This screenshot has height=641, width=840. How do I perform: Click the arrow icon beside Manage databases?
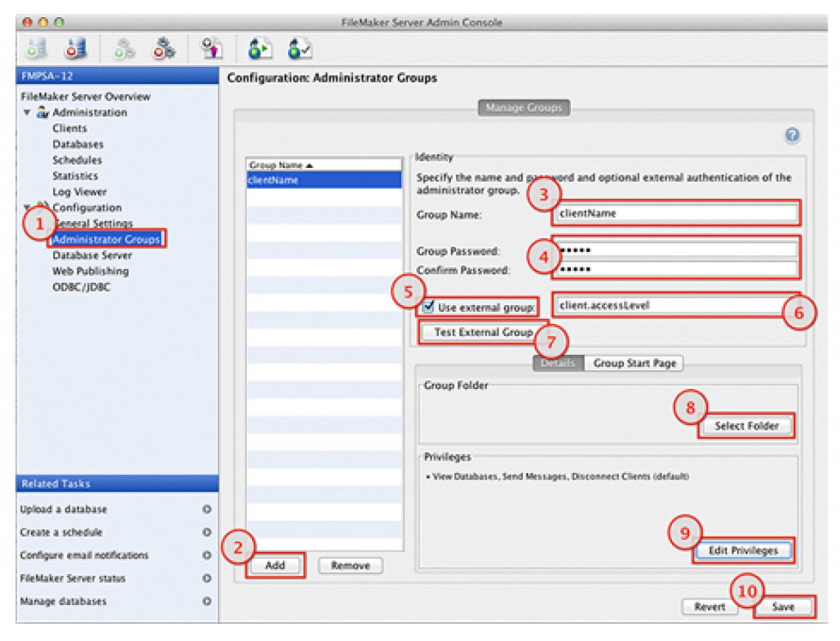tap(207, 601)
